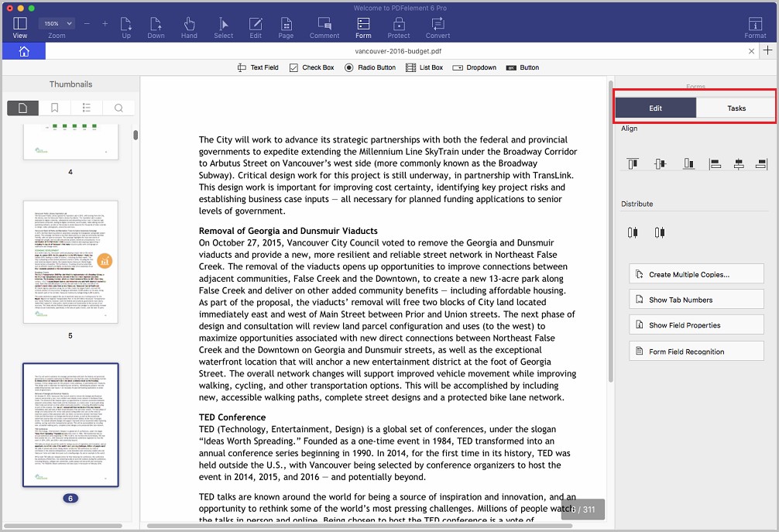Insert a Dropdown form field
The width and height of the screenshot is (779, 532).
coord(474,67)
